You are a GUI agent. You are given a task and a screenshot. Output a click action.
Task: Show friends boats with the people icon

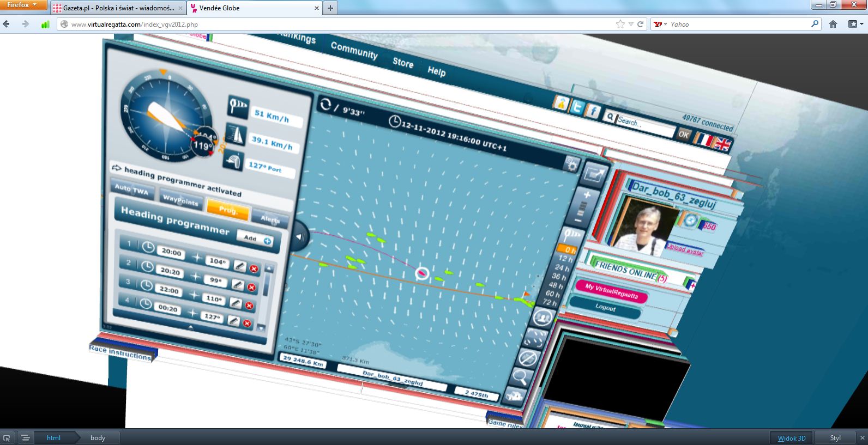(x=542, y=316)
